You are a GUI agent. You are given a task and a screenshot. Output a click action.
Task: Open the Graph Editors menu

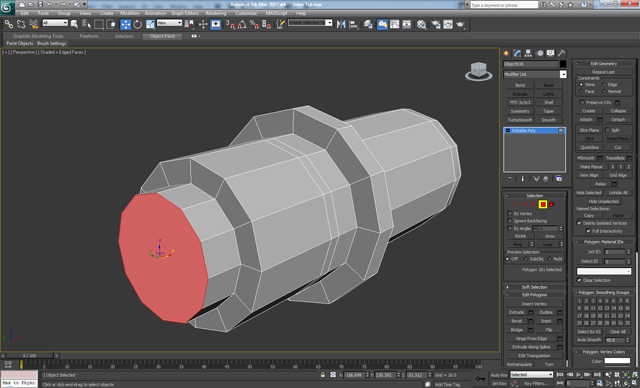(x=184, y=13)
